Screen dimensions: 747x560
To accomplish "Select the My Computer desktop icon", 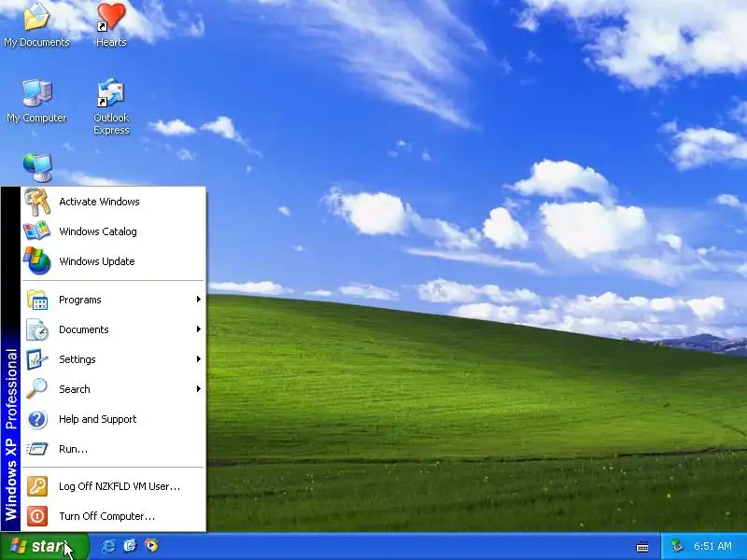I will [36, 101].
